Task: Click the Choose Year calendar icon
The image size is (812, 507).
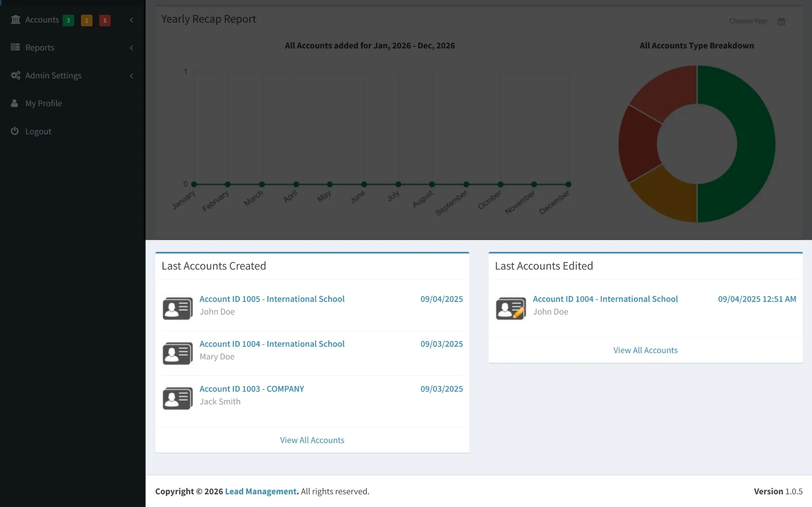Action: pyautogui.click(x=781, y=21)
